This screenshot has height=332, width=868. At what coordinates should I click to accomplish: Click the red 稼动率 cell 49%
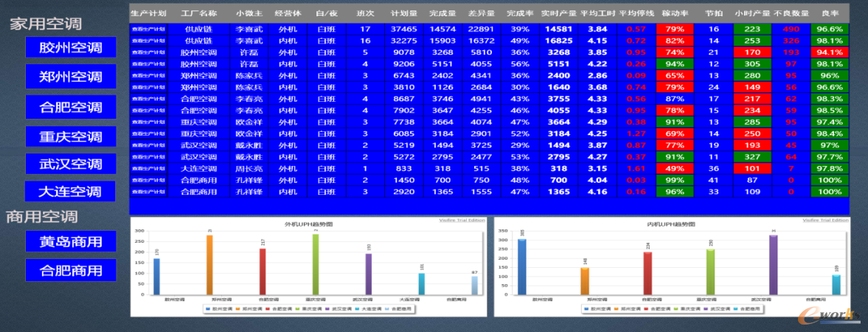coord(675,168)
